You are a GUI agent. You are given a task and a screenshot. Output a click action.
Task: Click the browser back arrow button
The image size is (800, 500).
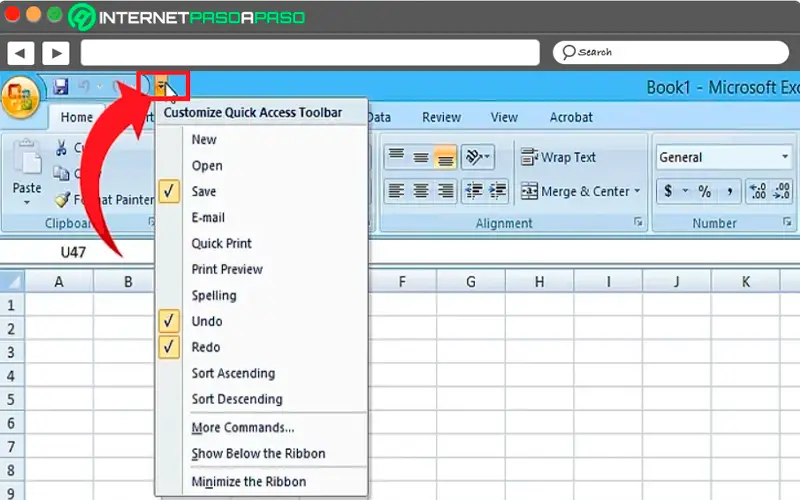pyautogui.click(x=20, y=53)
